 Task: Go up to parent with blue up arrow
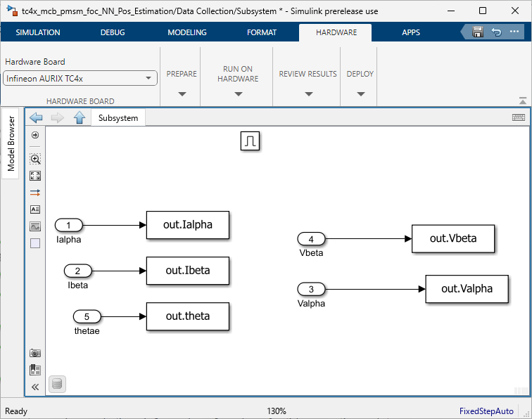(80, 117)
